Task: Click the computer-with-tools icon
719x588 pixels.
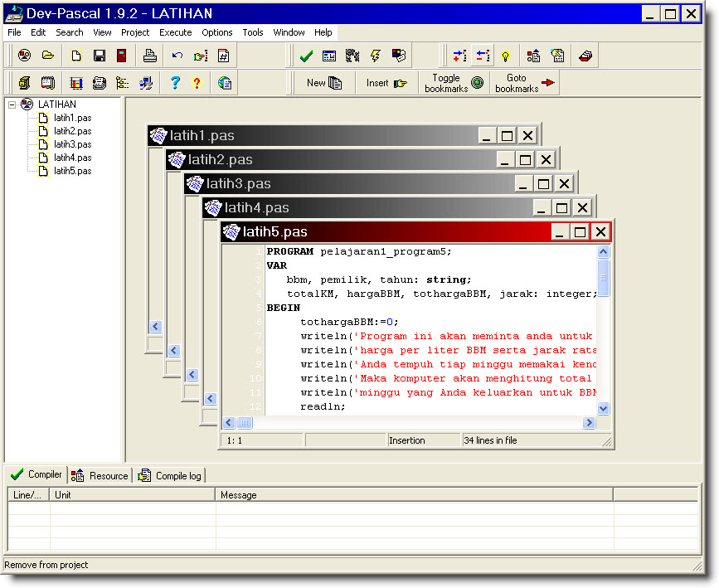Action: click(146, 83)
